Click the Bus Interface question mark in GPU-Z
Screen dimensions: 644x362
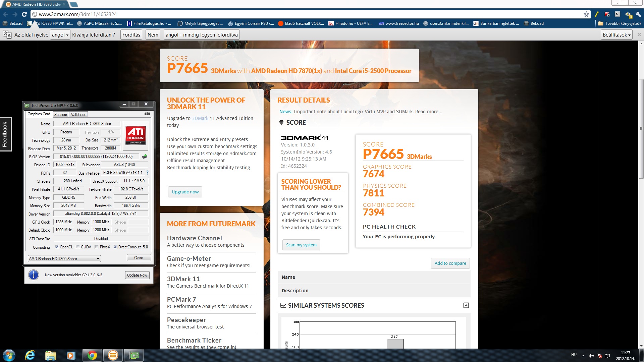147,173
